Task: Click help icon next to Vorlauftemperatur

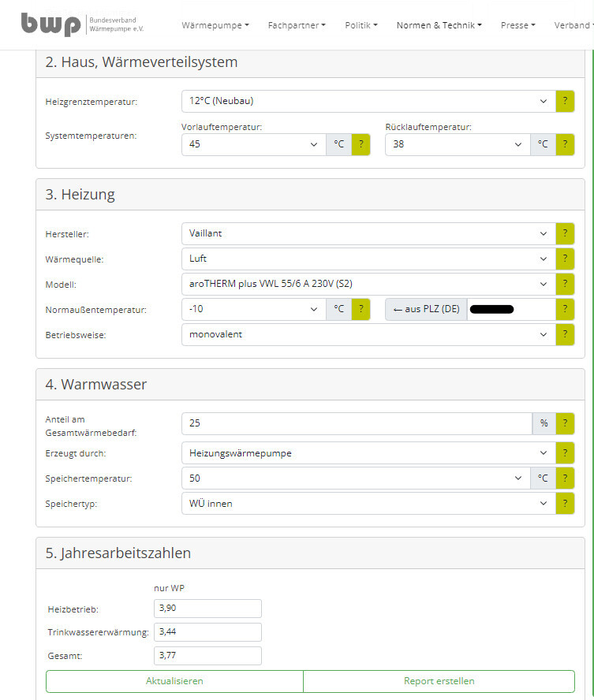Action: point(361,144)
